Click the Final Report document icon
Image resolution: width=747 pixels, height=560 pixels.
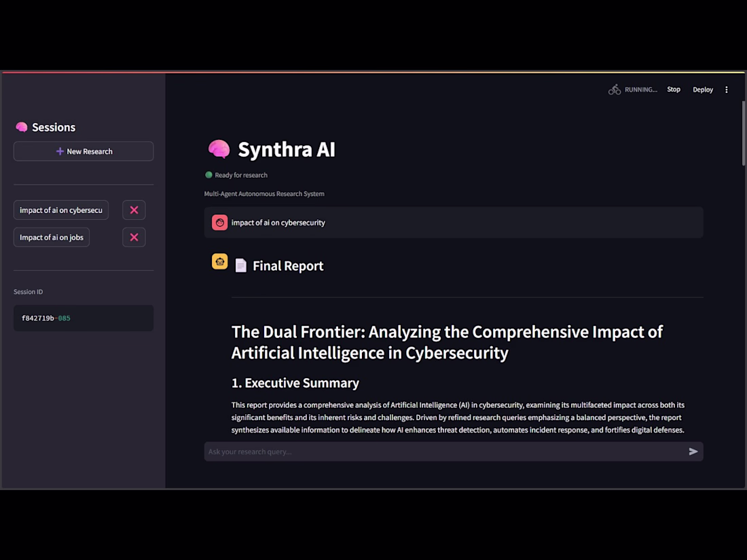(x=241, y=265)
